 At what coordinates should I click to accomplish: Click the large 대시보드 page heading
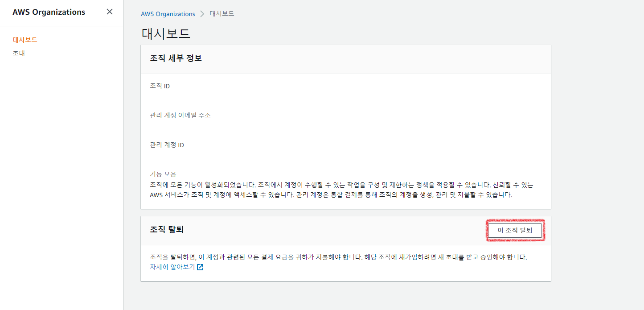point(166,33)
